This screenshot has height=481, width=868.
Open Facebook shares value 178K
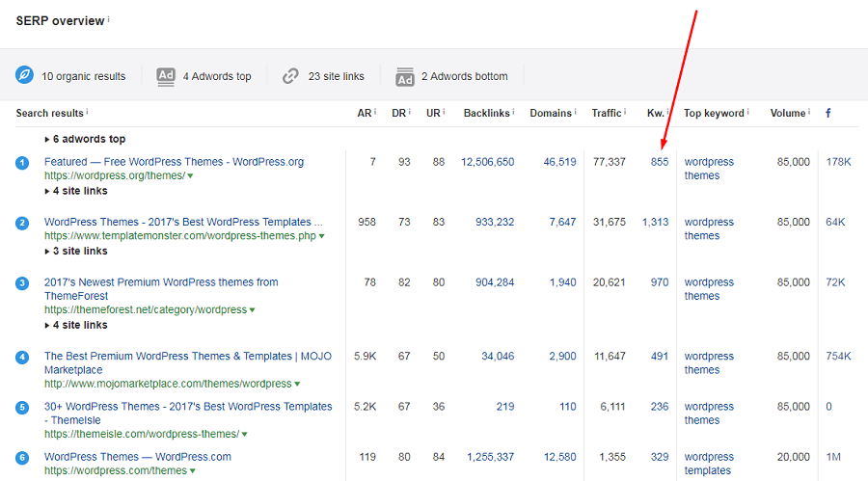coord(838,162)
